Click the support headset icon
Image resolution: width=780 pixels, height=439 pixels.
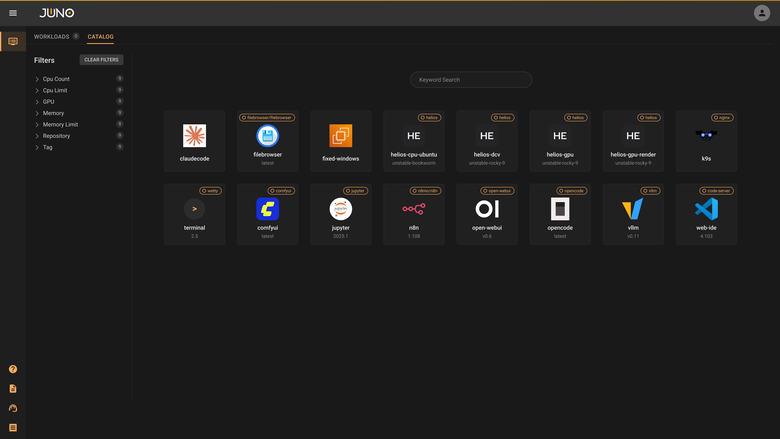click(x=13, y=408)
